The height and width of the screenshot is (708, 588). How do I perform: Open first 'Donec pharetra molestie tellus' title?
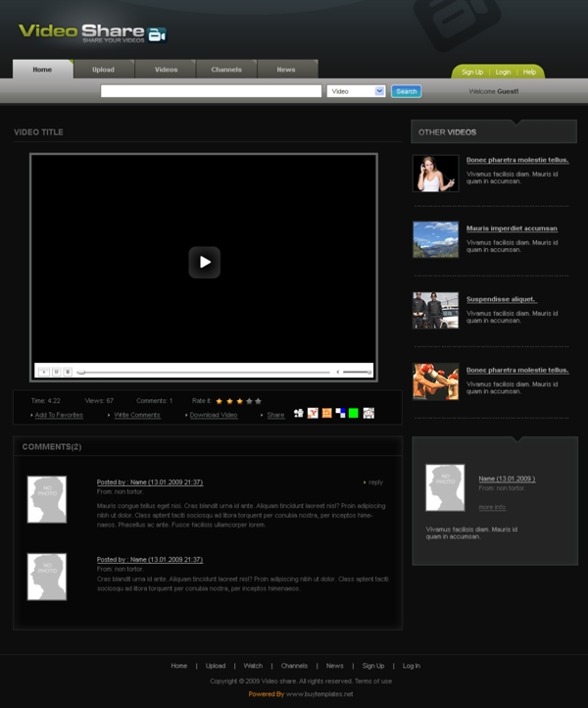[x=517, y=160]
